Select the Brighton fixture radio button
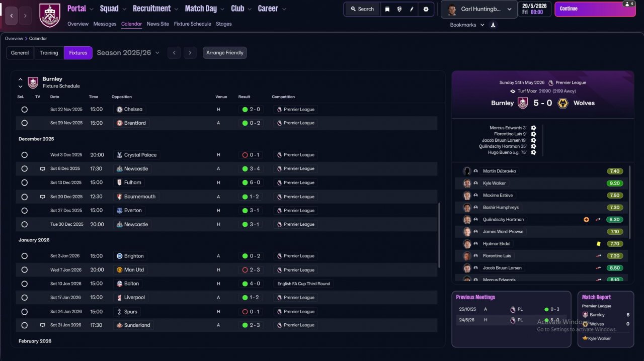 (24, 256)
